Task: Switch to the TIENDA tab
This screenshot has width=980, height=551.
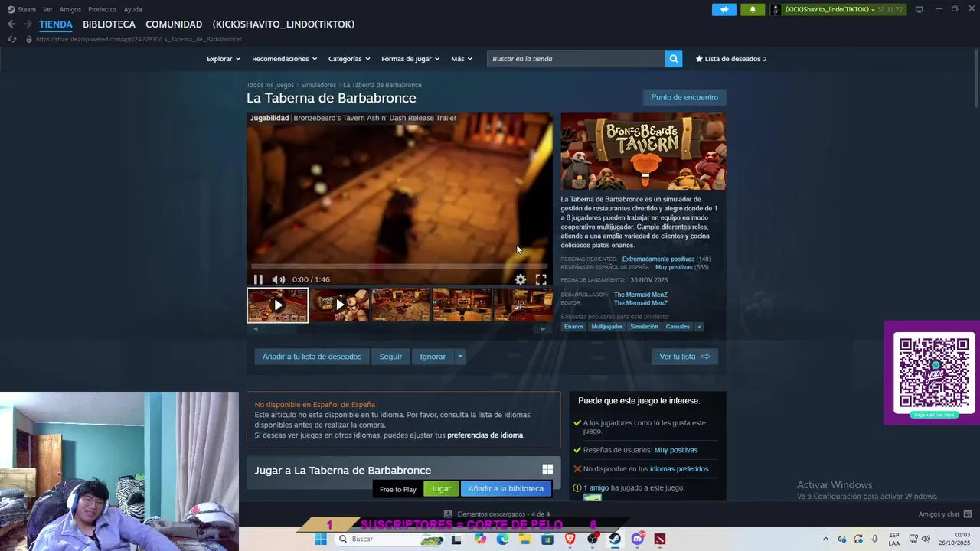Action: 56,24
